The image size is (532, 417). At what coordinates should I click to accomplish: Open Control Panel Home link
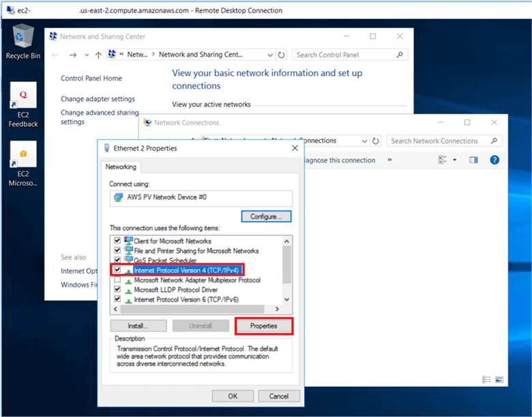click(91, 78)
